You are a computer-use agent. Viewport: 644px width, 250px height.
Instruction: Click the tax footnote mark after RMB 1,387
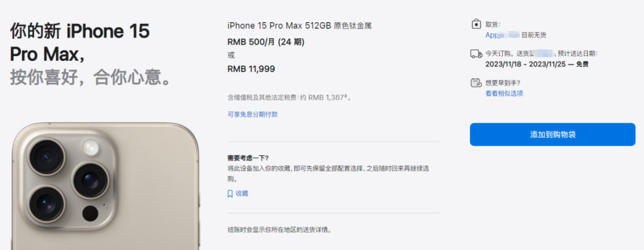346,97
